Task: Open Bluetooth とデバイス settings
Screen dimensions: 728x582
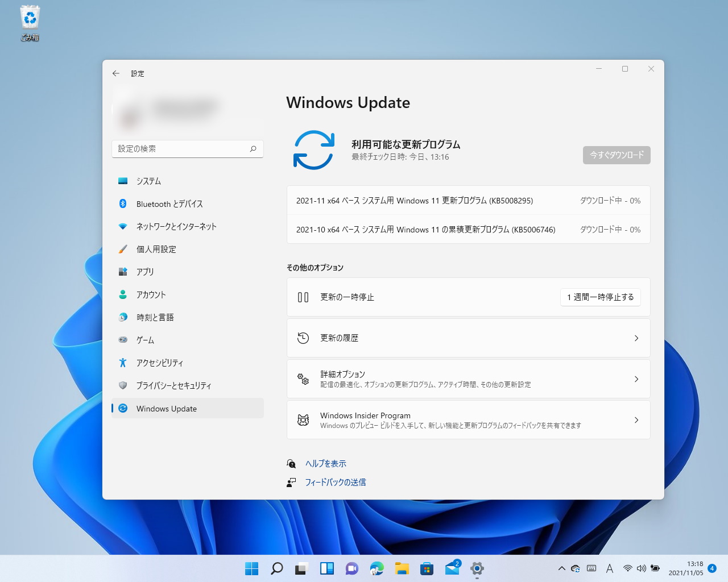Action: (x=168, y=203)
